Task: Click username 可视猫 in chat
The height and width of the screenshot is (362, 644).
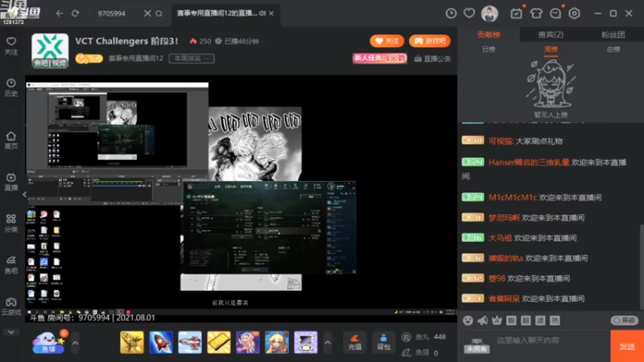Action: (501, 142)
